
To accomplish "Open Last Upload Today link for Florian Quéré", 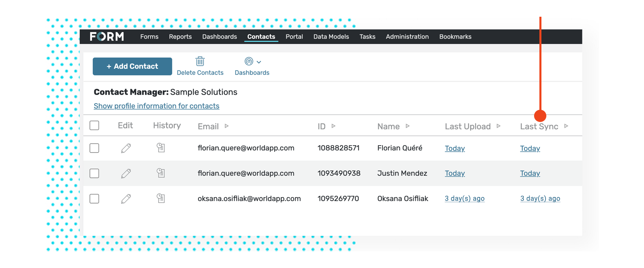I will click(455, 148).
